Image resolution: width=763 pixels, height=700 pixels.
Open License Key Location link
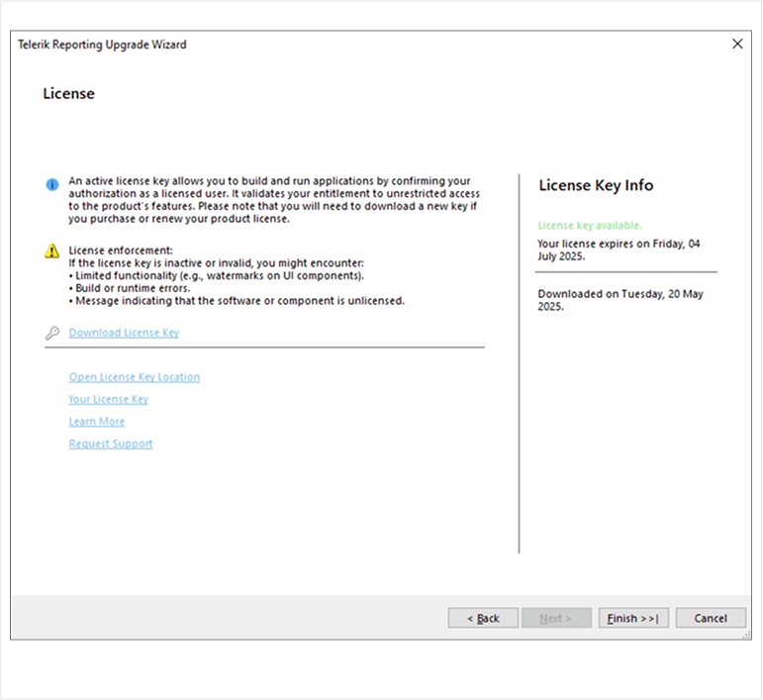134,377
